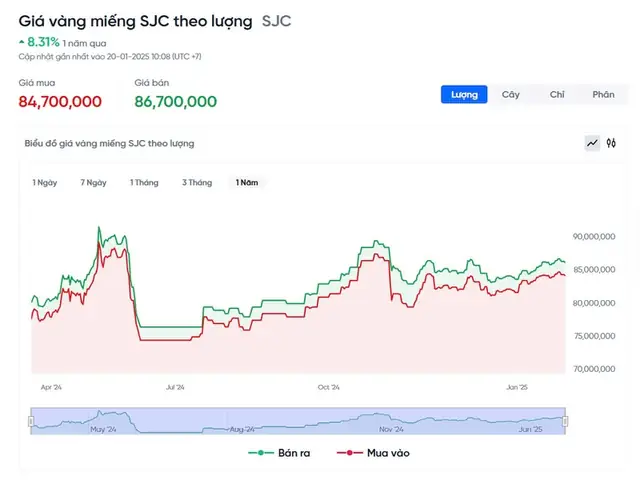The height and width of the screenshot is (480, 640).
Task: Click the Nov '24 area in navigator
Action: (x=391, y=429)
